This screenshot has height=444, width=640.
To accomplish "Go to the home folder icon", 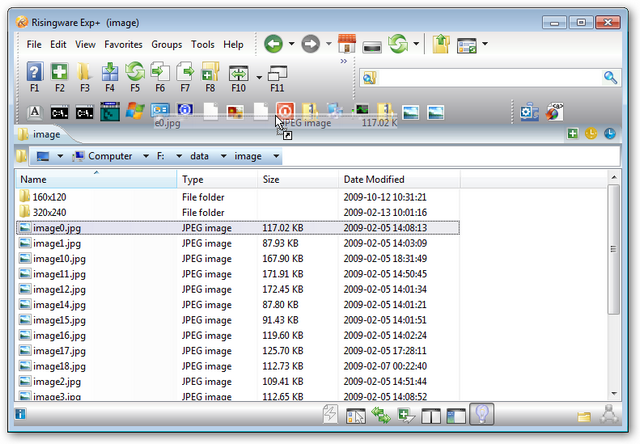I will [x=347, y=44].
